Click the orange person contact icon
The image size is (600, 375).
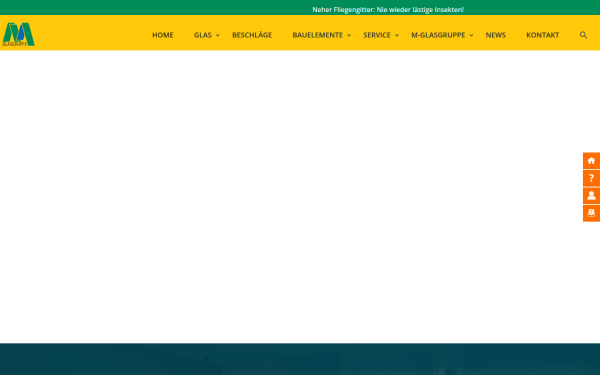591,196
